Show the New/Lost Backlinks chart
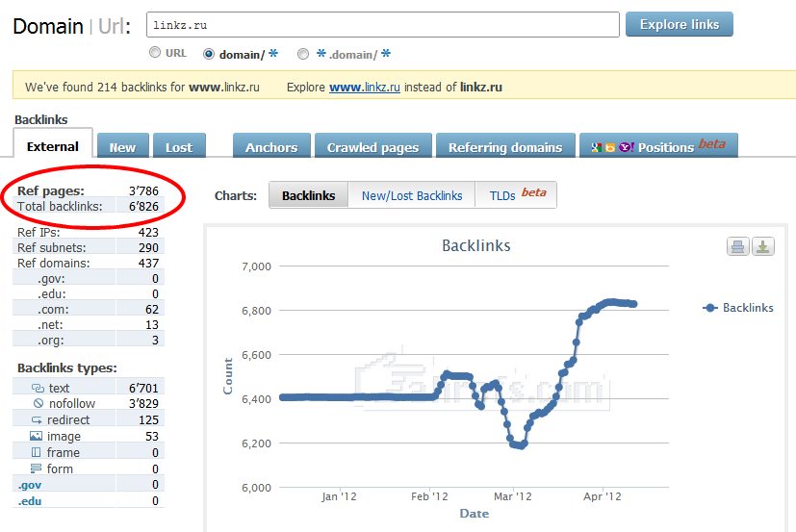This screenshot has width=796, height=532. [412, 195]
